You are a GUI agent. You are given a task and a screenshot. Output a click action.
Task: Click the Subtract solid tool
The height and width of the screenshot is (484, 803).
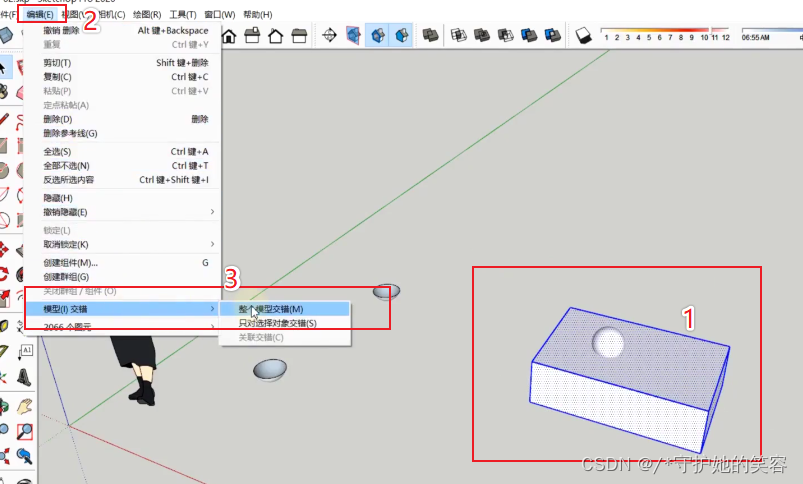pos(505,35)
